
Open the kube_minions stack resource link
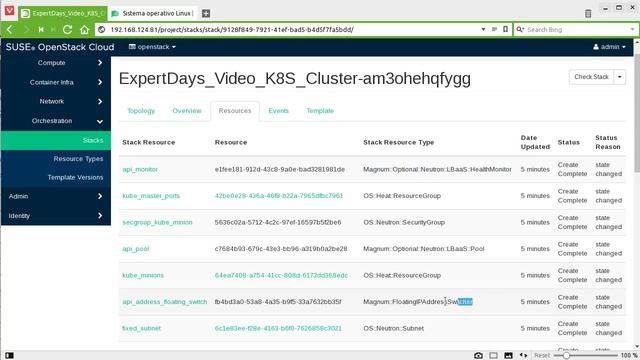click(143, 276)
